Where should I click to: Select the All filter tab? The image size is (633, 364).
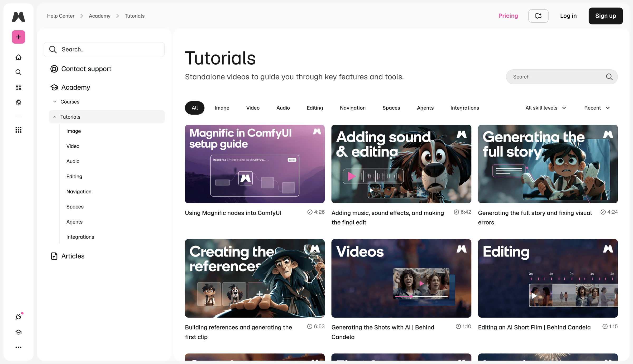pos(195,108)
